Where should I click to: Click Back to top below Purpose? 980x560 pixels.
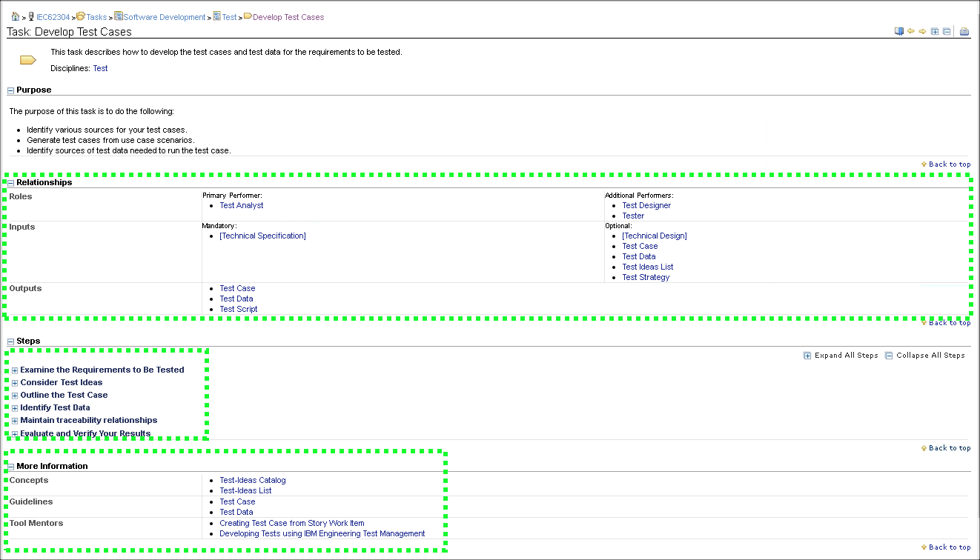click(x=949, y=164)
